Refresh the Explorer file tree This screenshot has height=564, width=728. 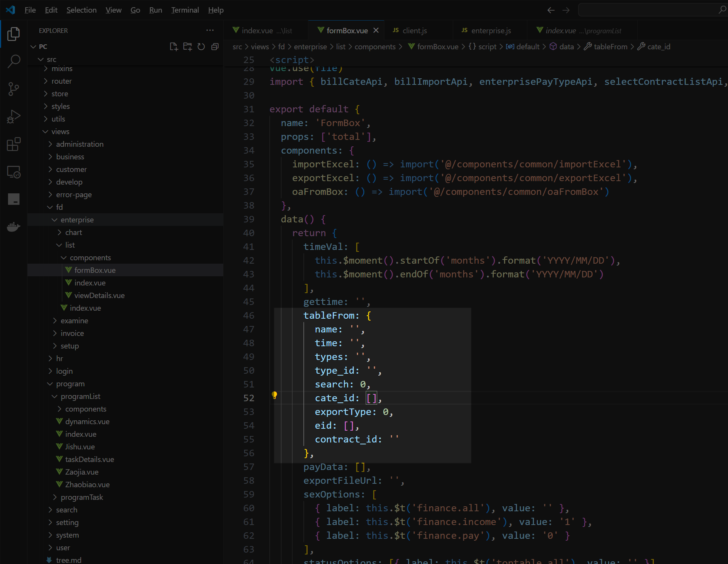coord(201,47)
